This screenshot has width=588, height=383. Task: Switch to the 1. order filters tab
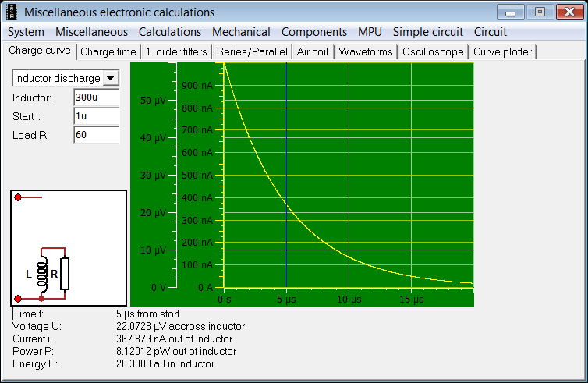[x=176, y=52]
